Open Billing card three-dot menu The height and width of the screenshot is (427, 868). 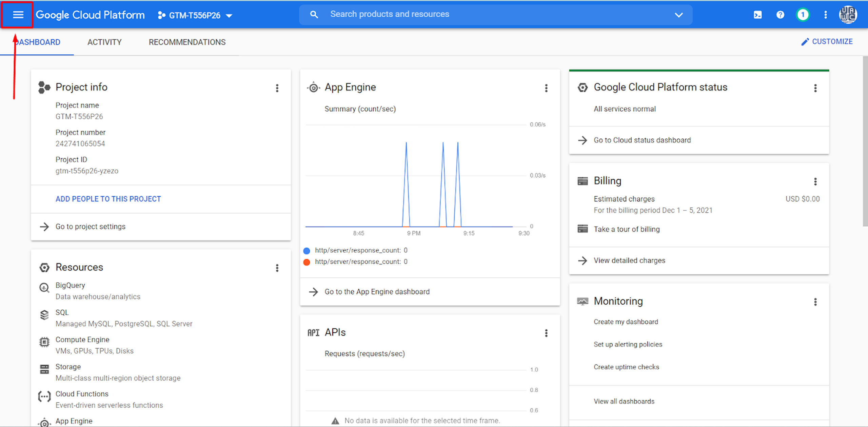tap(815, 181)
